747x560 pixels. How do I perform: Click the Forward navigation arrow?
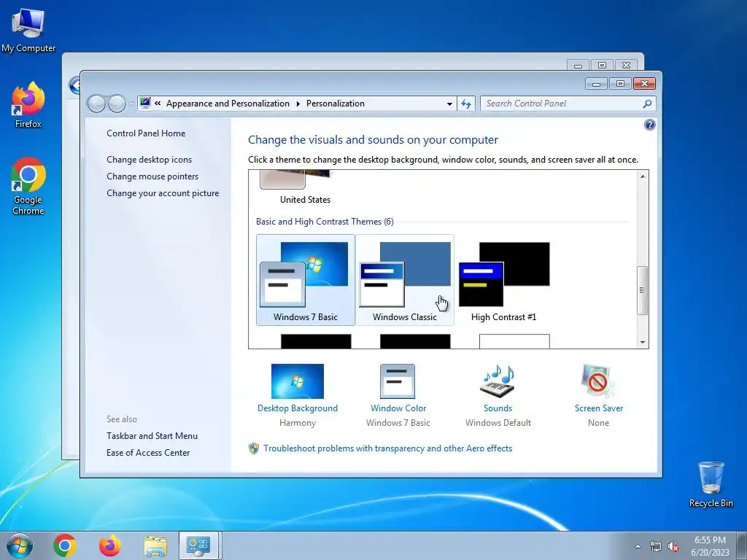click(x=117, y=104)
